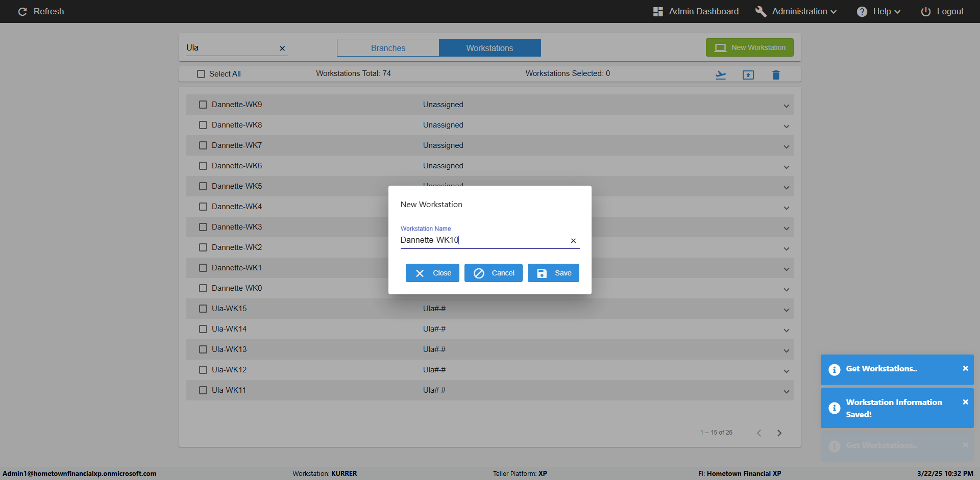Screen dimensions: 980x480
Task: Click the Refresh icon in top bar
Action: coord(22,11)
